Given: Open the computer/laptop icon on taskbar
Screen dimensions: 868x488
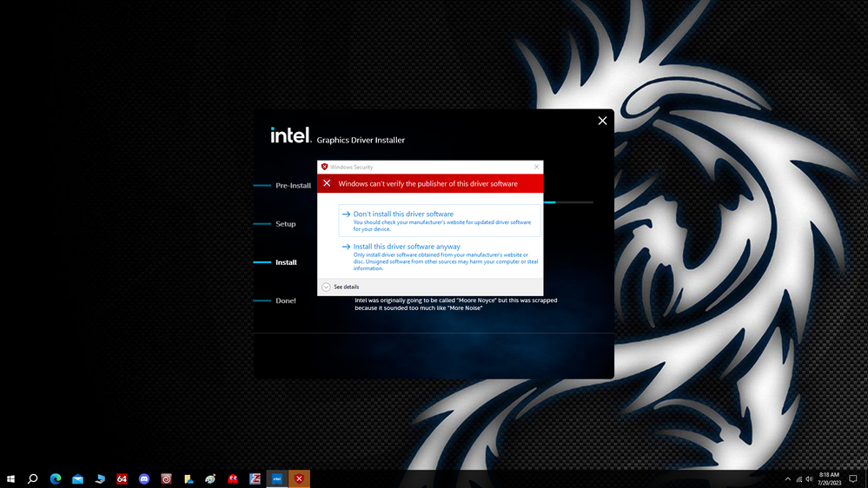Looking at the screenshot, I should (100, 478).
